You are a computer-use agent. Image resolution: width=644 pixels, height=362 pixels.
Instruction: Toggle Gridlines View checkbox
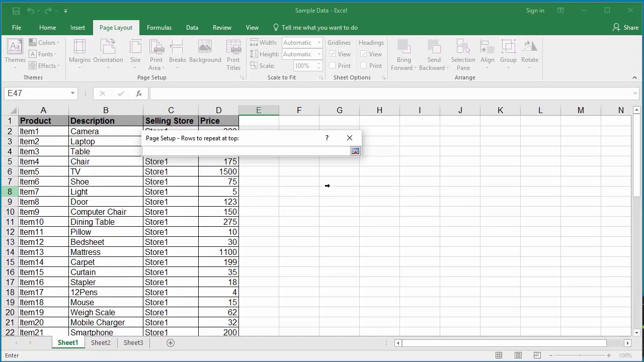[x=333, y=54]
